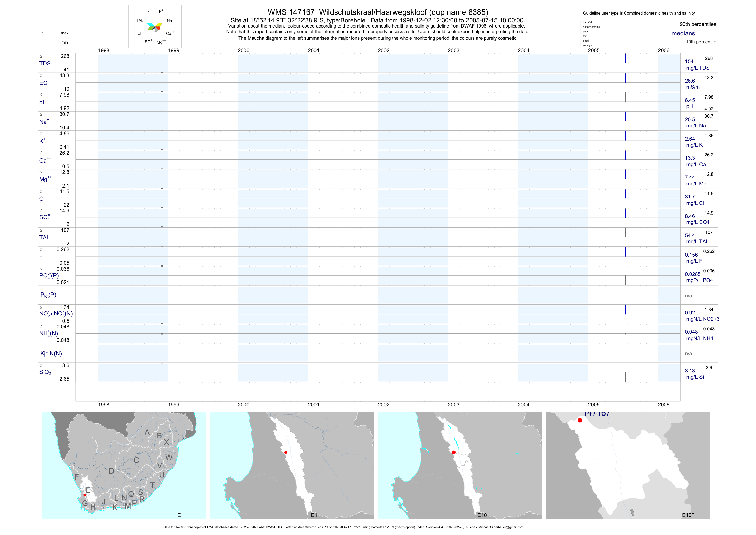The image size is (756, 535).
Task: Click red dot on South Africa map
Action: pos(85,495)
